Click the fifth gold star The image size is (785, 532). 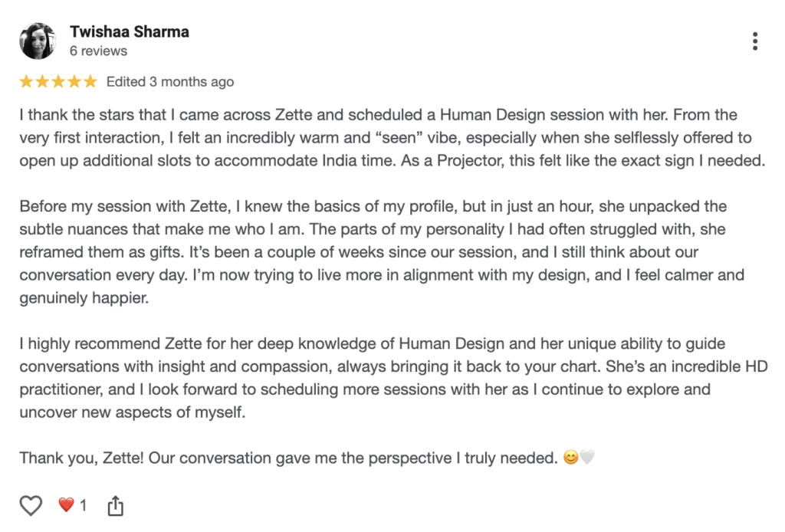point(90,81)
